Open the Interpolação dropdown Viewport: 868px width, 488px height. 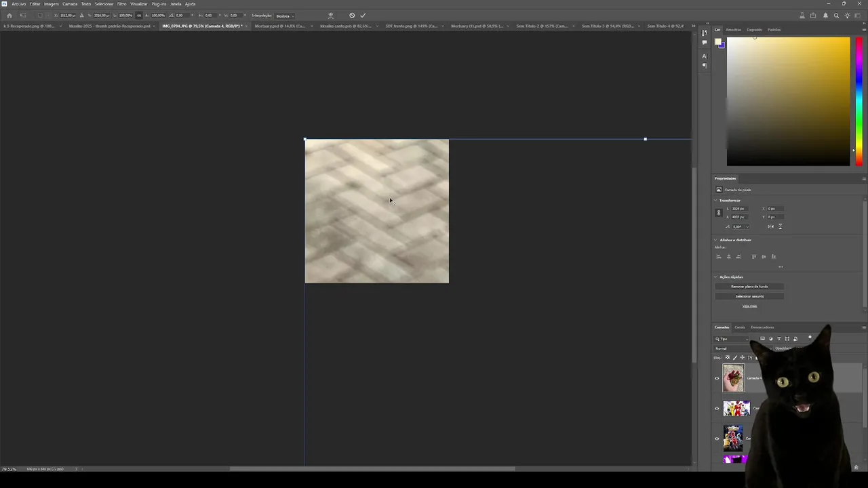[x=285, y=16]
